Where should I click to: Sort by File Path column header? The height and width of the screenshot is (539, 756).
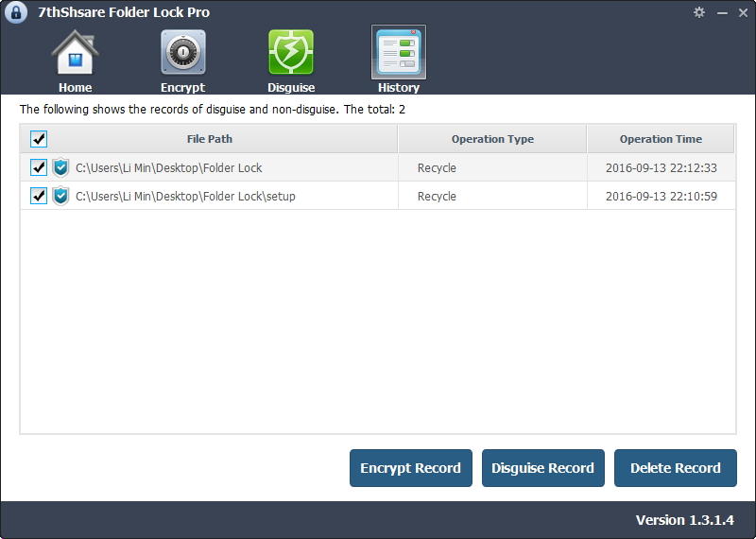pos(209,139)
